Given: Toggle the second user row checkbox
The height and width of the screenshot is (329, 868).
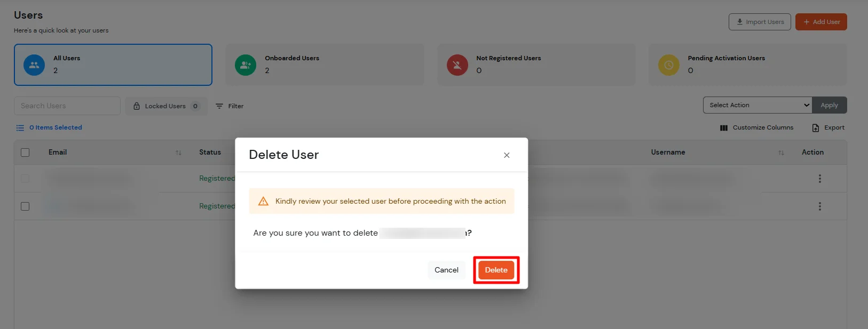Looking at the screenshot, I should click(x=25, y=206).
